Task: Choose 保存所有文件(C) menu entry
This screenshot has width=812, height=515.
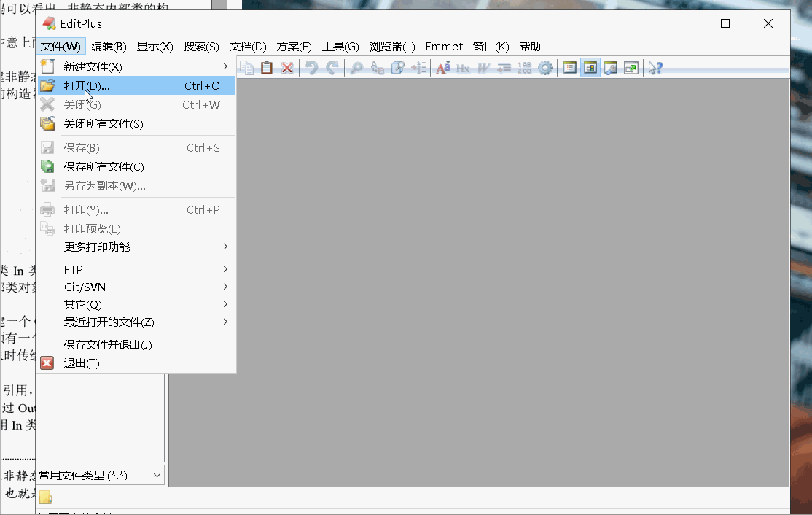Action: point(137,167)
